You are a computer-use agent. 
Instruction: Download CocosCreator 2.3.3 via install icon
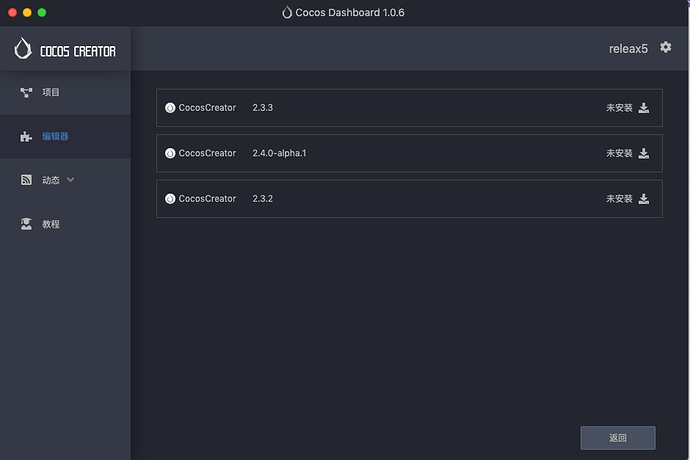pyautogui.click(x=644, y=108)
